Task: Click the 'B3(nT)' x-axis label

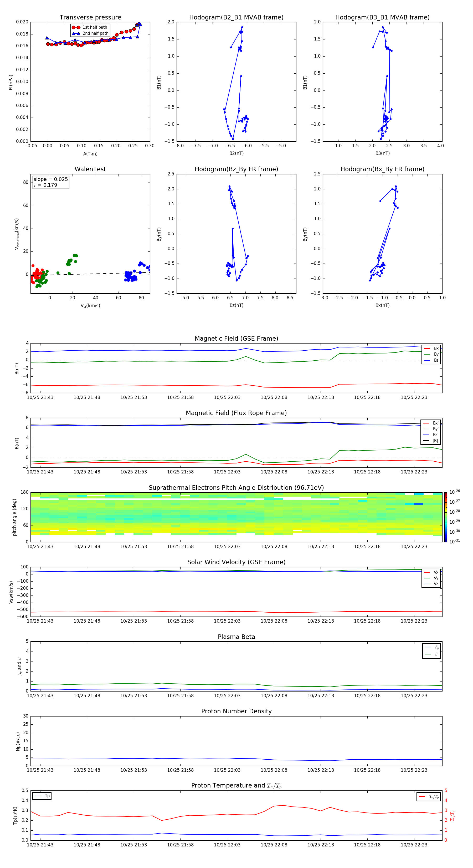Action: click(382, 153)
